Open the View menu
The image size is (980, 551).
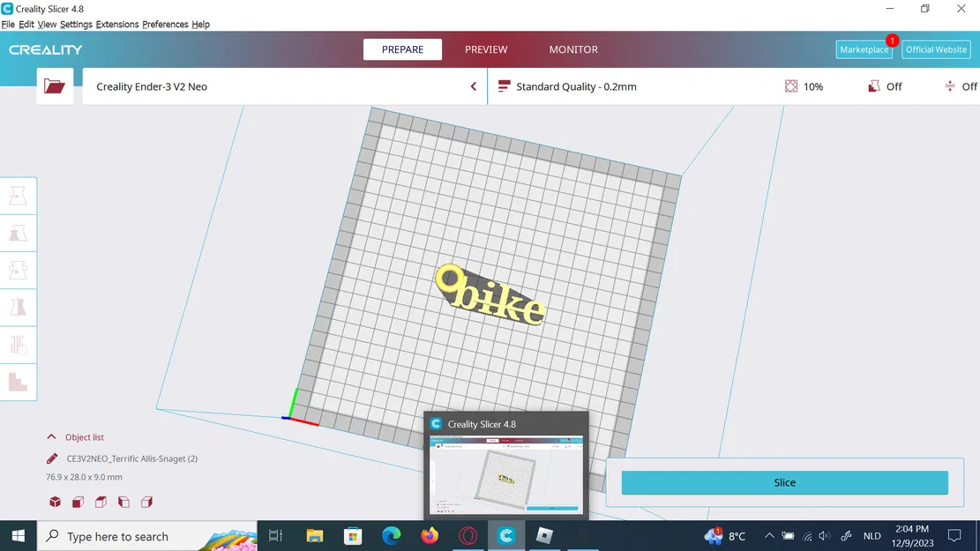[47, 25]
